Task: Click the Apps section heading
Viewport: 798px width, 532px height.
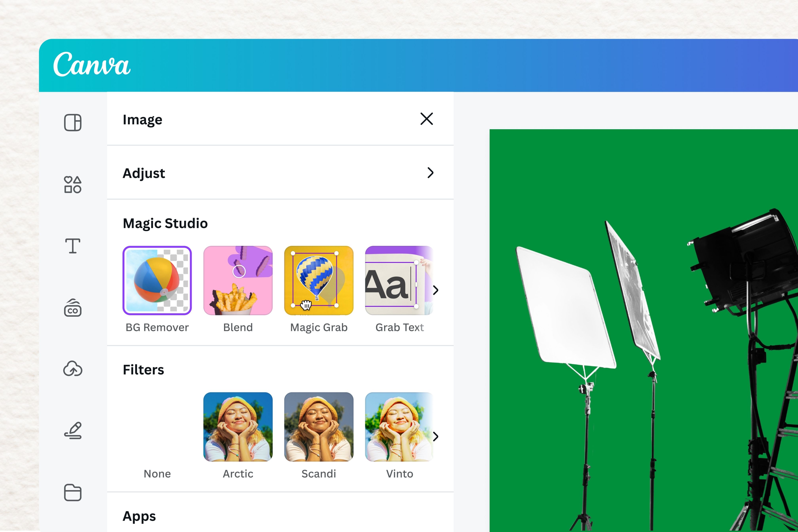Action: 139,516
